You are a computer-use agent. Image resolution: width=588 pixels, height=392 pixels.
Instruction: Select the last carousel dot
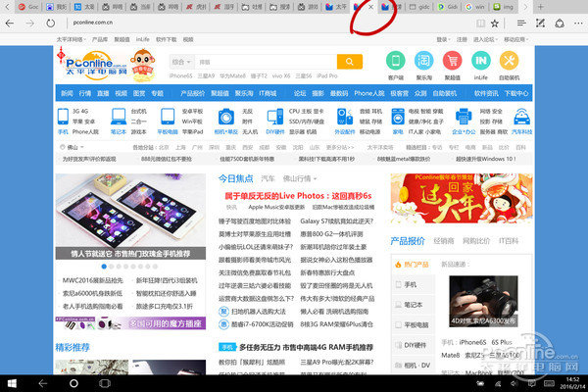pos(155,267)
